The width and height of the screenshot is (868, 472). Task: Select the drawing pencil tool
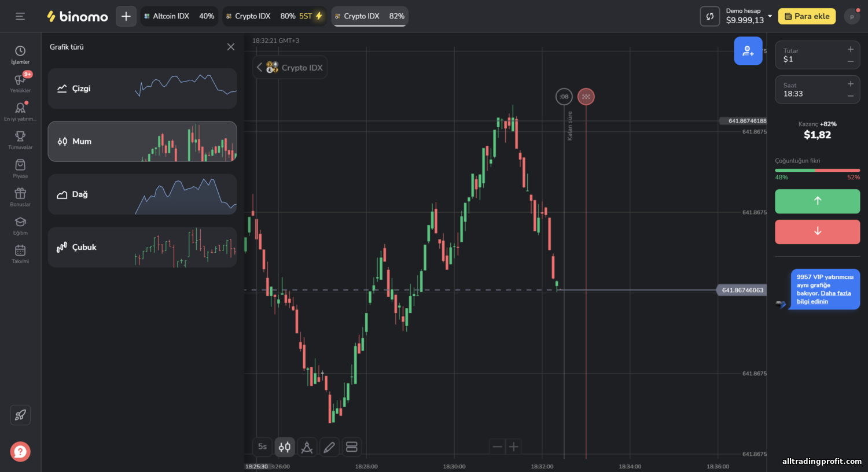pos(329,447)
